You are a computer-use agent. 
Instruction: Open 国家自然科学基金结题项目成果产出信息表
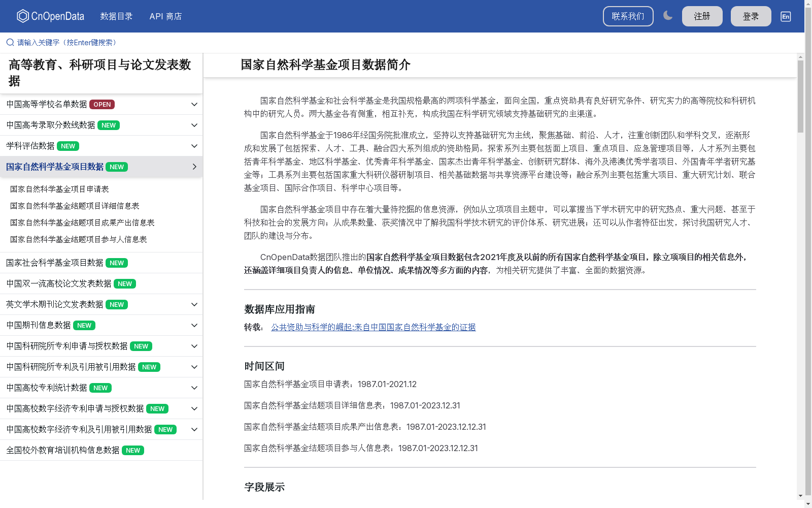click(x=82, y=223)
